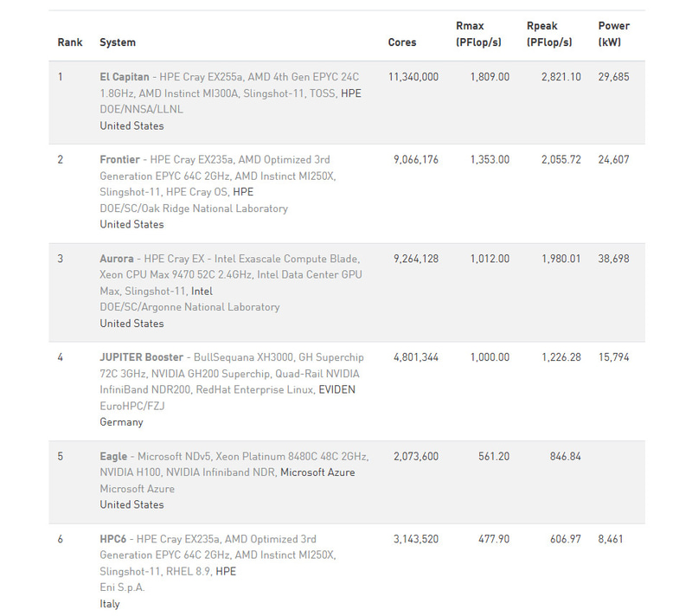The image size is (692, 616).
Task: Click the Intel vendor link in Aurora row
Action: coord(202,291)
